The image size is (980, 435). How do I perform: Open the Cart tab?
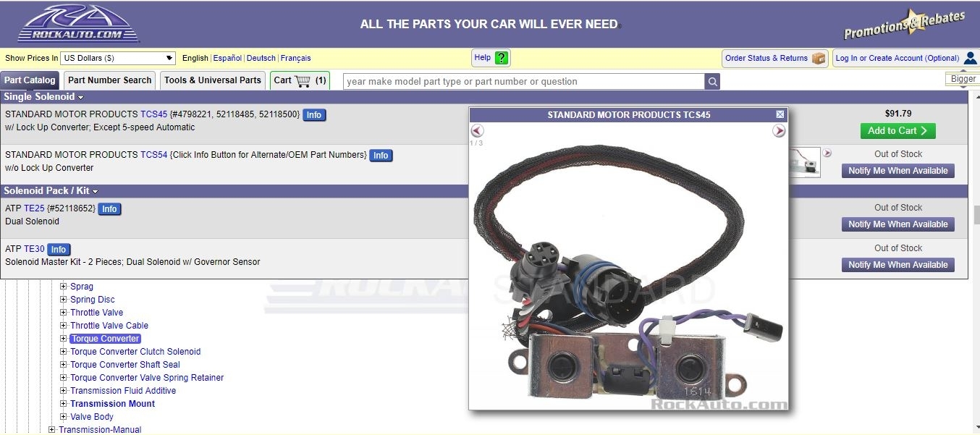[x=300, y=80]
